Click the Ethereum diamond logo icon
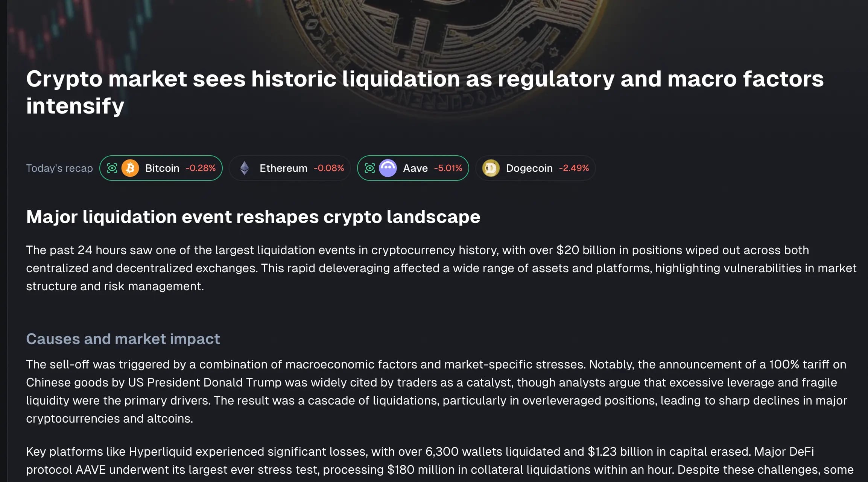Image resolution: width=868 pixels, height=482 pixels. click(x=245, y=168)
